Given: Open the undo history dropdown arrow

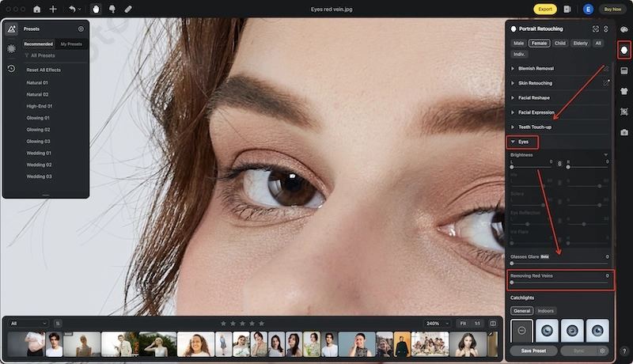Looking at the screenshot, I should pyautogui.click(x=80, y=9).
